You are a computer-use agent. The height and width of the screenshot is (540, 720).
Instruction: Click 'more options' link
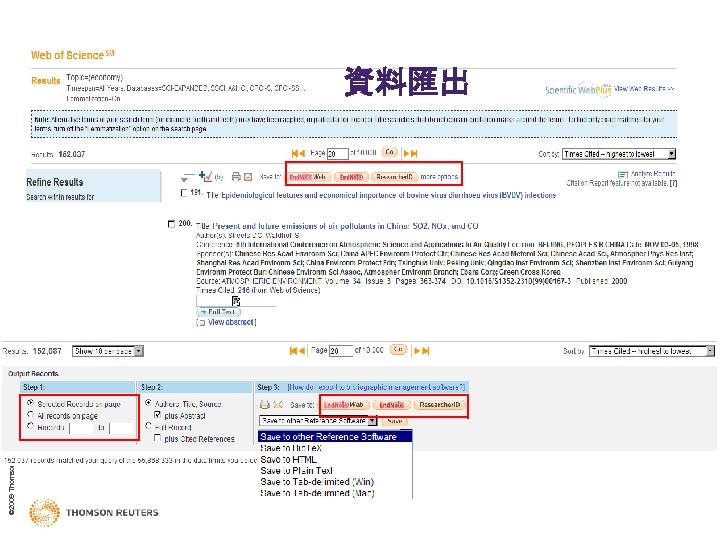point(439,177)
